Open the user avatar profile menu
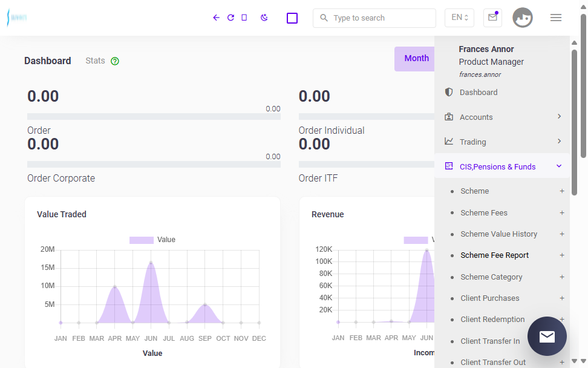The height and width of the screenshot is (368, 588). click(523, 18)
